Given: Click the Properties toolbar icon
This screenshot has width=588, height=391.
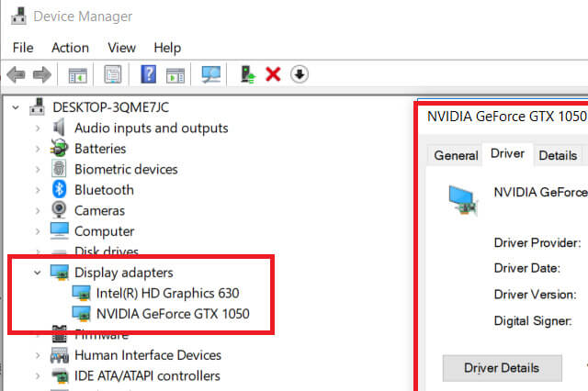Looking at the screenshot, I should pos(113,74).
